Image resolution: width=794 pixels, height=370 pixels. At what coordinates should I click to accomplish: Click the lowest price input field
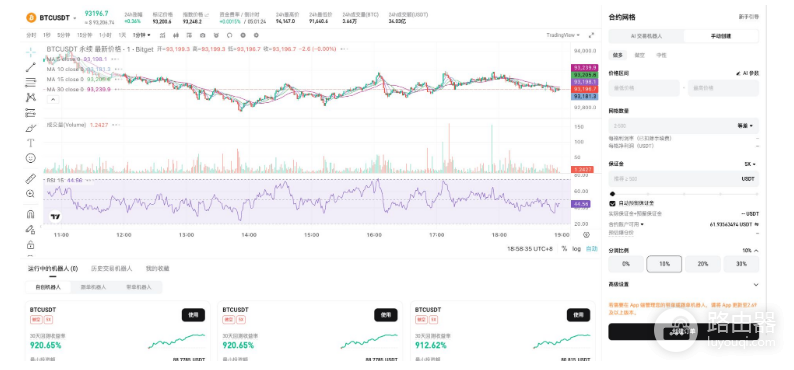tap(644, 88)
